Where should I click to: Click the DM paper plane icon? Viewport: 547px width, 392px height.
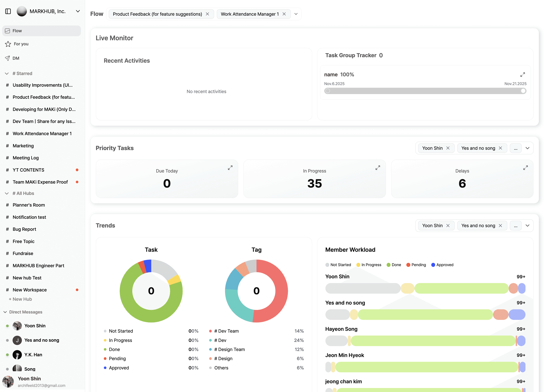pyautogui.click(x=7, y=58)
